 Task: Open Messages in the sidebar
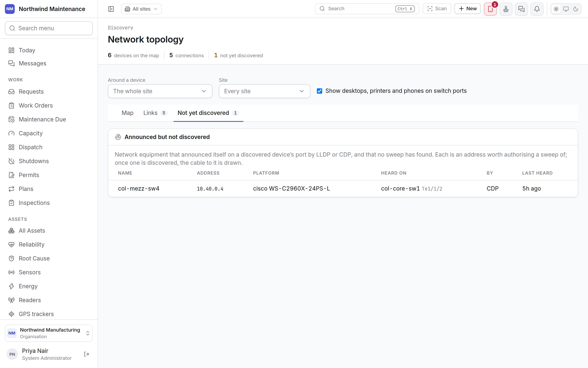(x=49, y=63)
